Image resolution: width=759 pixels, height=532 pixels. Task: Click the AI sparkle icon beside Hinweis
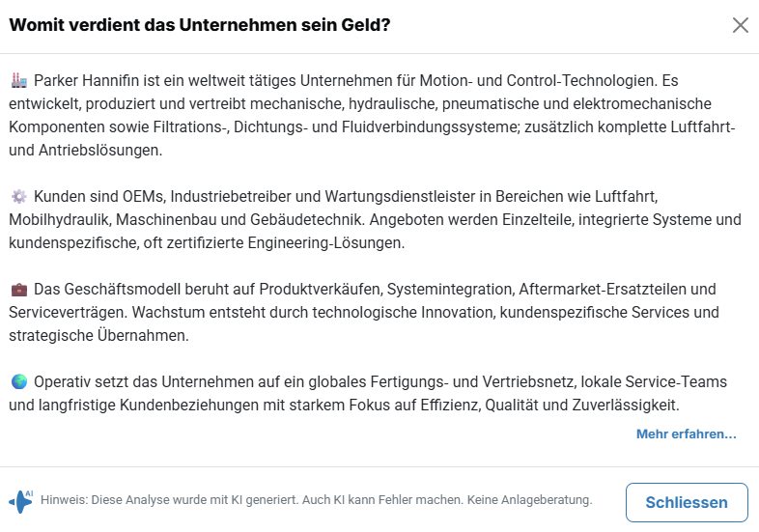point(20,500)
